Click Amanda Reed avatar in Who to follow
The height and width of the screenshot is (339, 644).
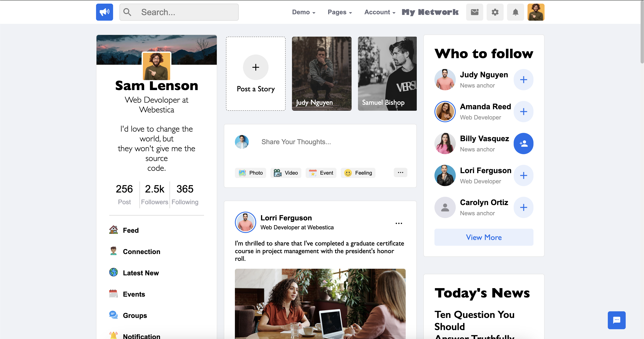(x=445, y=112)
